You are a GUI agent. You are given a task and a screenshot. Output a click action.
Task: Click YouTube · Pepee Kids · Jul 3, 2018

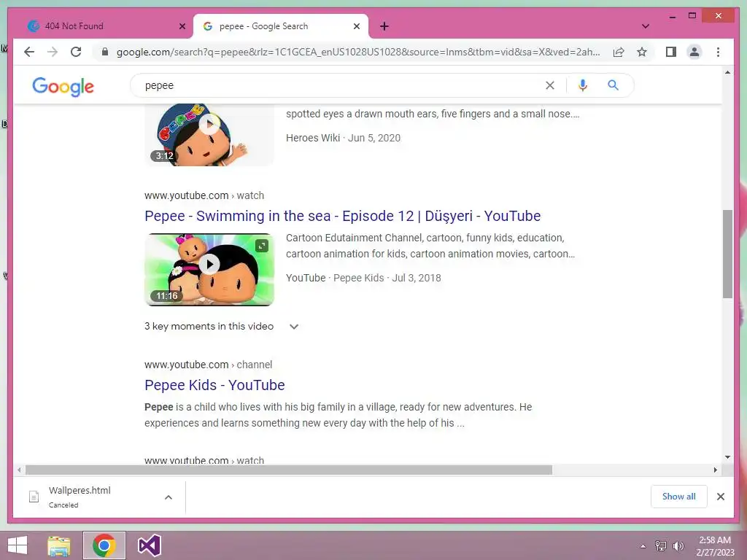coord(363,278)
